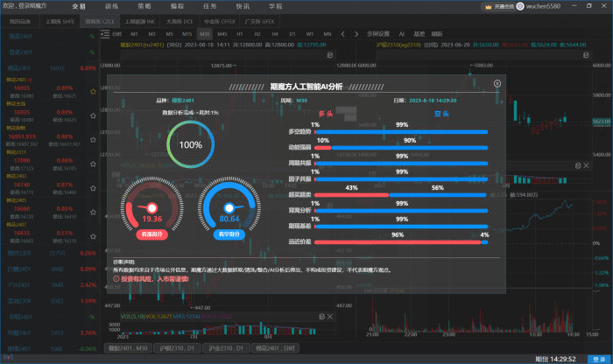Select the 橡胶2401, M30 bottom chart tab
Viewport: 613px width, 364px height.
(x=127, y=347)
